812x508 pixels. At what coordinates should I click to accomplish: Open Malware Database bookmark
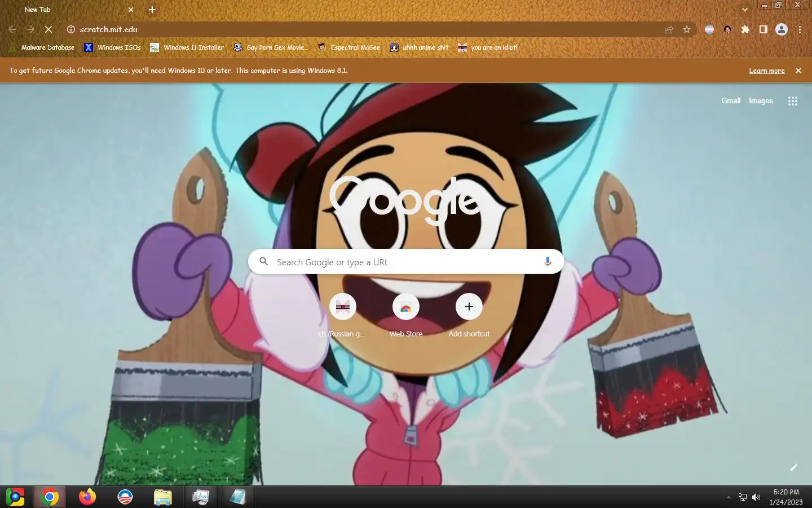(42, 47)
